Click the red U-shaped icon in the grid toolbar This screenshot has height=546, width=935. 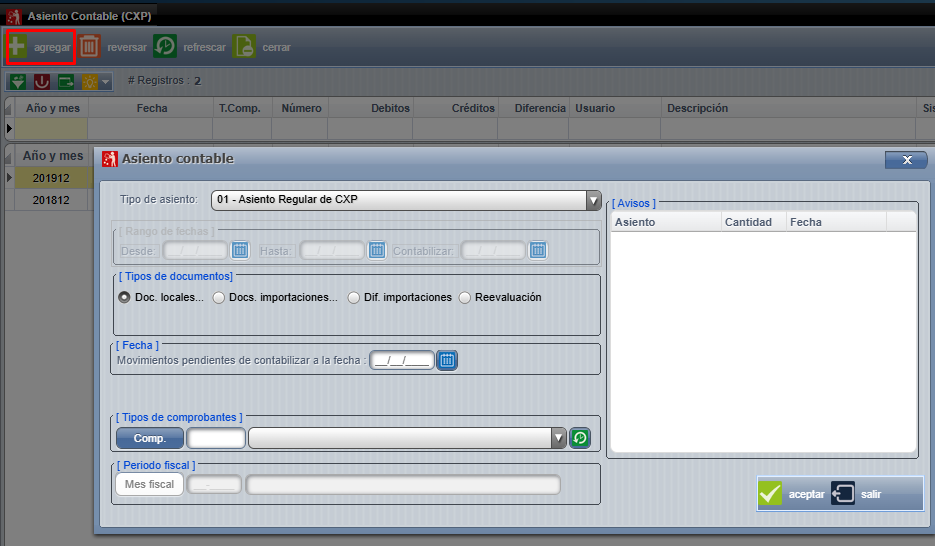pos(42,82)
